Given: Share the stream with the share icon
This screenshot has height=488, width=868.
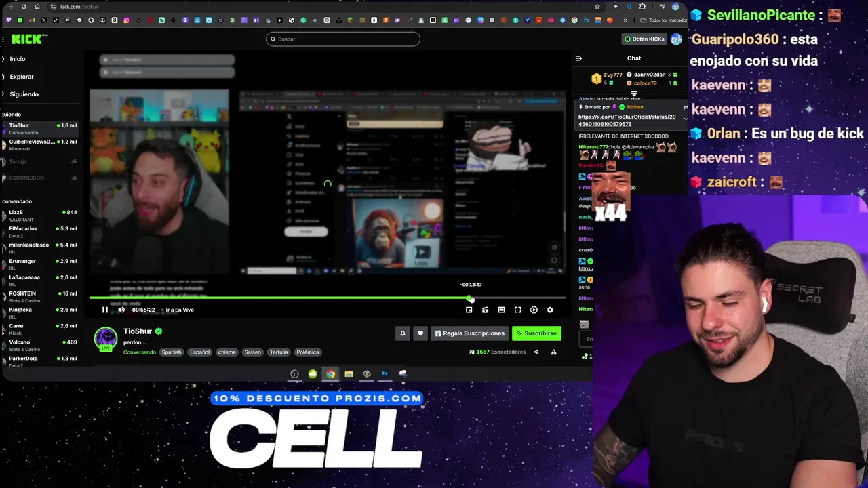Looking at the screenshot, I should click(536, 352).
